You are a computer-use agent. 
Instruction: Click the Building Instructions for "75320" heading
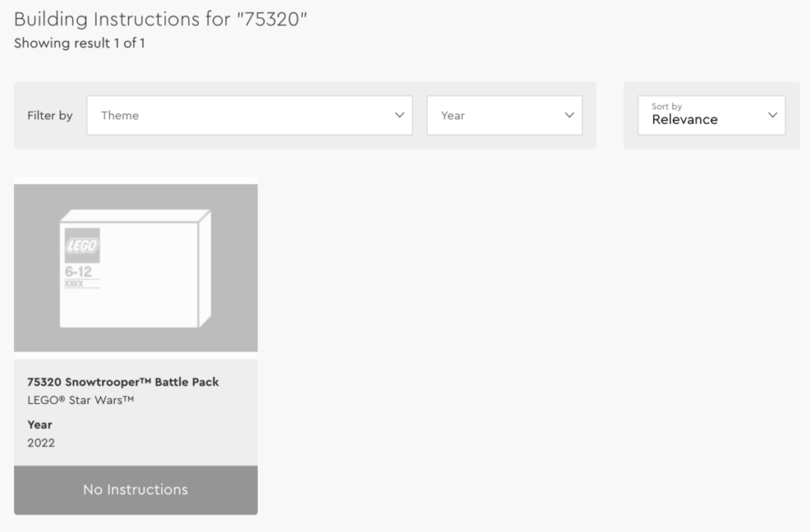click(161, 19)
